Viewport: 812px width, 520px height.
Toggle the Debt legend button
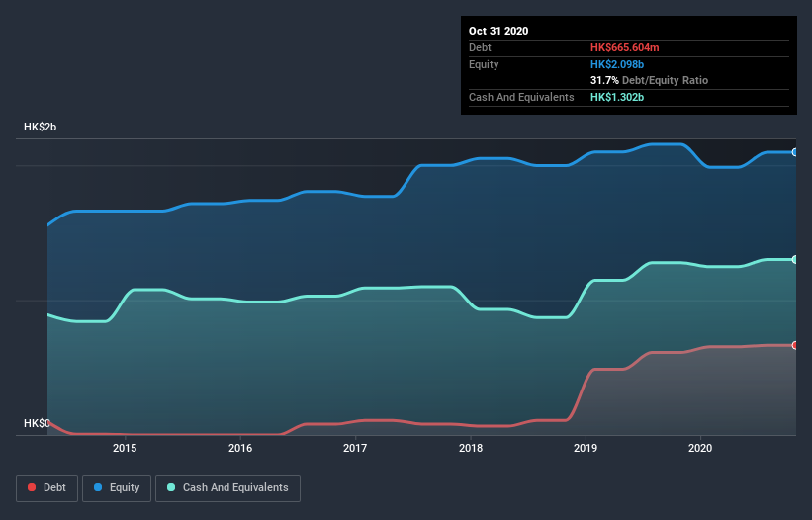point(46,488)
